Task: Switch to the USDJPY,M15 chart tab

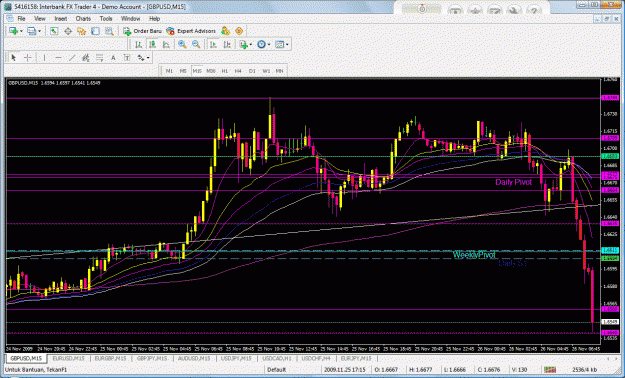Action: click(x=236, y=358)
